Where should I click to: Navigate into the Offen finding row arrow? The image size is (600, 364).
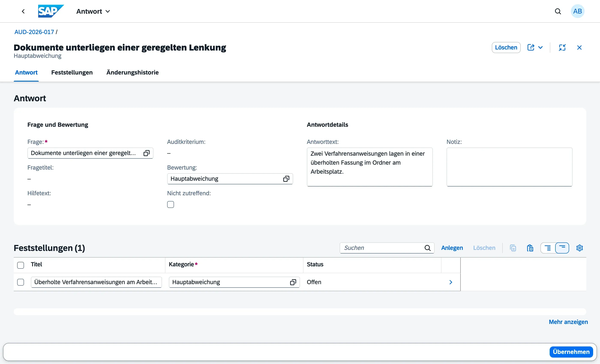tap(451, 282)
